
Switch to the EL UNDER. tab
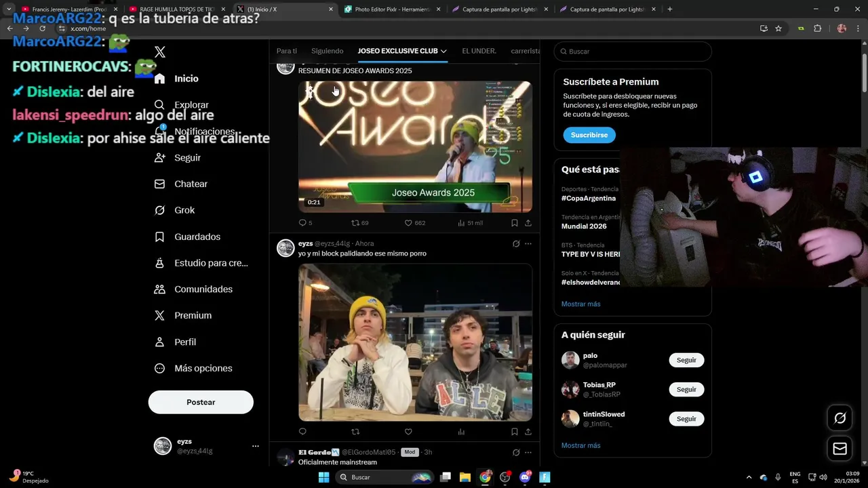(479, 51)
